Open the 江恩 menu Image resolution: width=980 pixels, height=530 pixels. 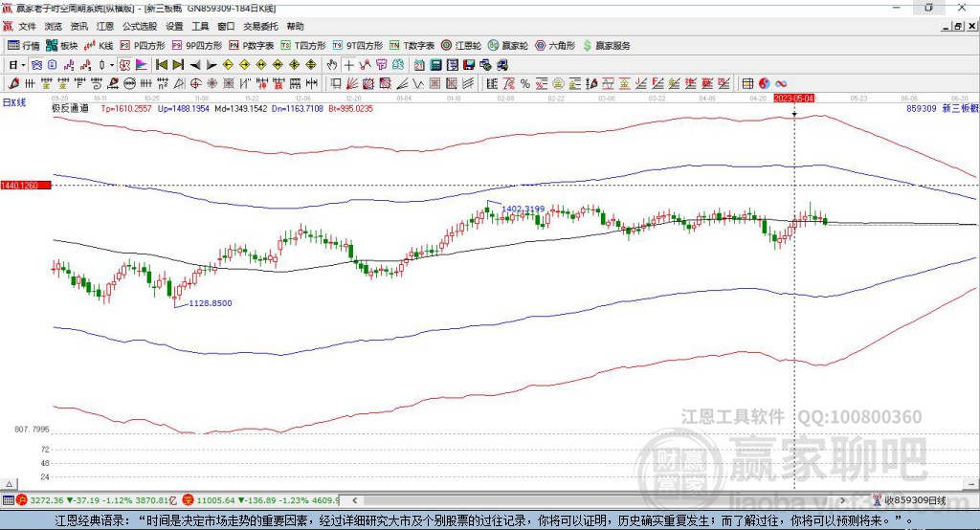pyautogui.click(x=105, y=26)
